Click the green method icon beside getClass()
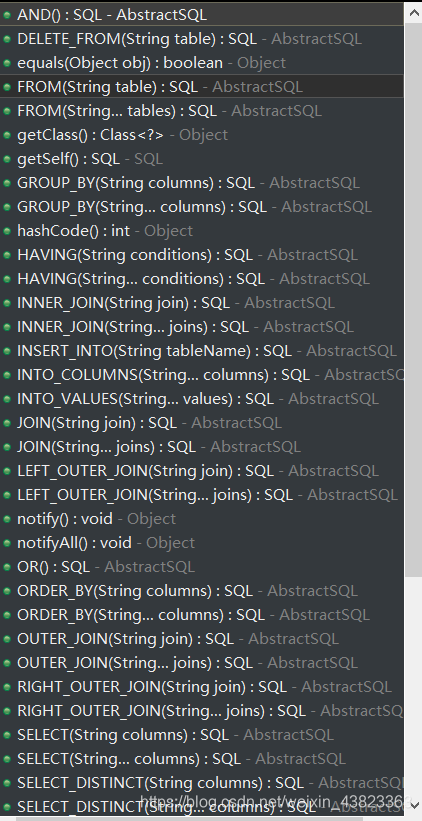Image resolution: width=422 pixels, height=821 pixels. [7, 135]
